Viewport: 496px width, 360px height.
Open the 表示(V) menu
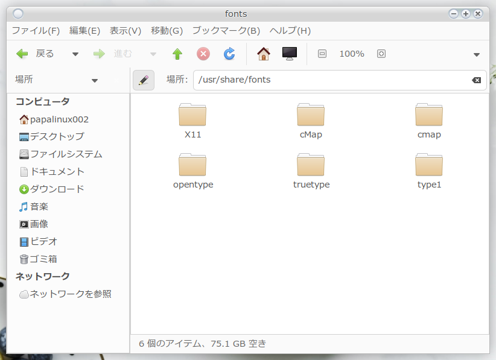tap(126, 31)
